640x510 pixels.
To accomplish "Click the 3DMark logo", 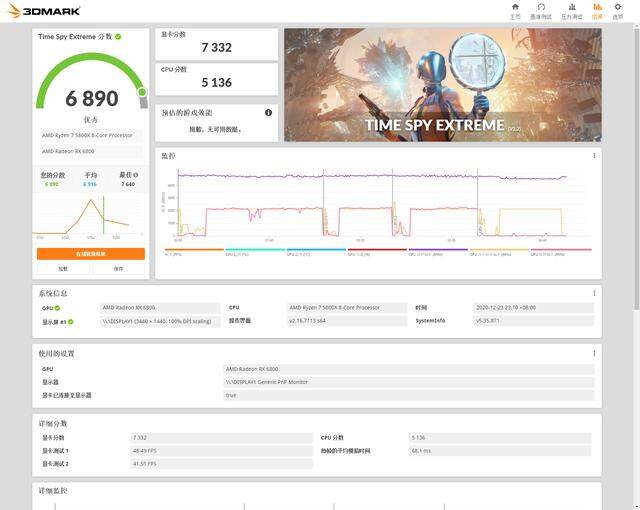I will [44, 11].
